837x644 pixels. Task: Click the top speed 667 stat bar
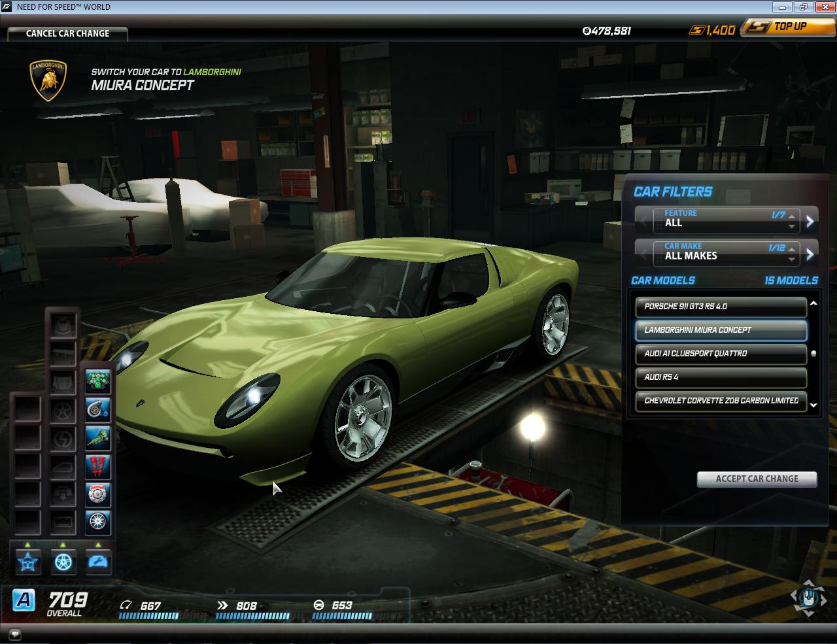(x=148, y=616)
